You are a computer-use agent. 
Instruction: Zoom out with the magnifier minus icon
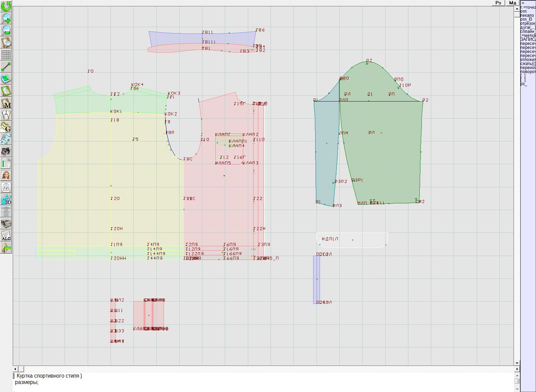pyautogui.click(x=6, y=30)
